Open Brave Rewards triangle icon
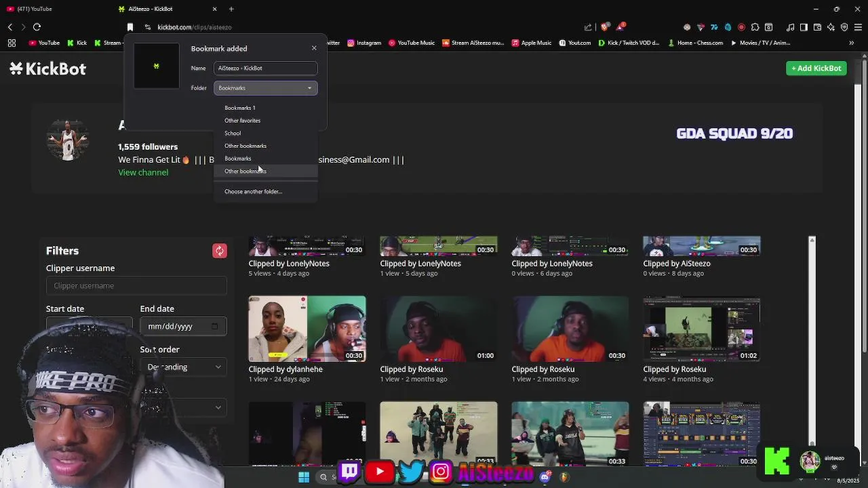Image resolution: width=868 pixels, height=488 pixels. click(x=620, y=27)
